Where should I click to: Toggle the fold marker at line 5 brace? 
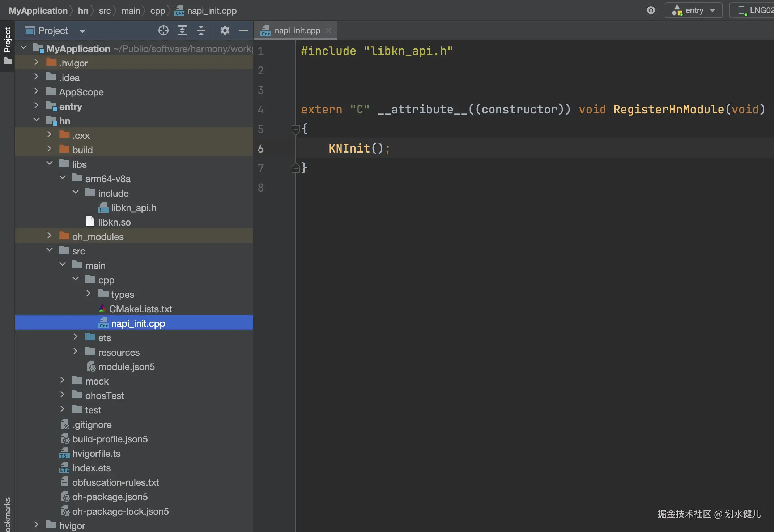[295, 129]
